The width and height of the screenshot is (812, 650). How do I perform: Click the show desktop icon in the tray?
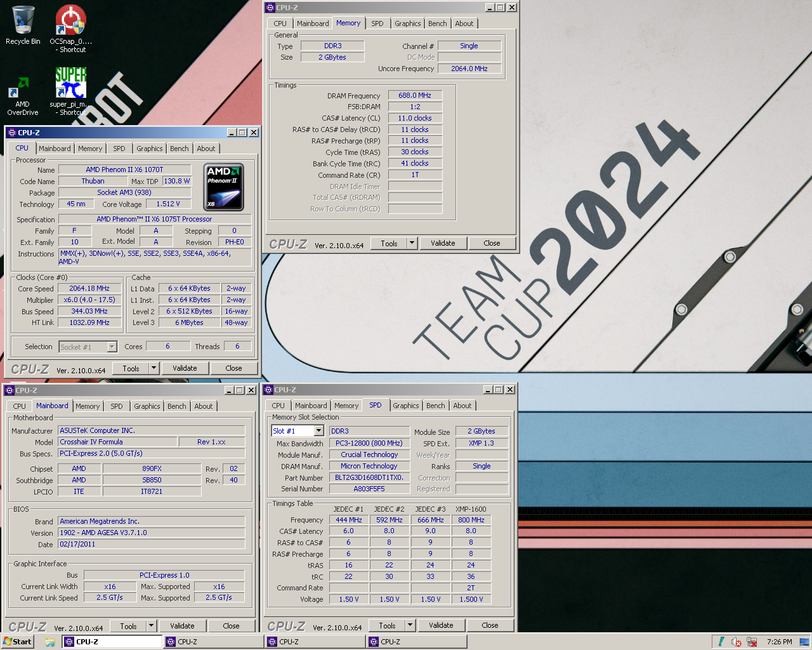(804, 642)
